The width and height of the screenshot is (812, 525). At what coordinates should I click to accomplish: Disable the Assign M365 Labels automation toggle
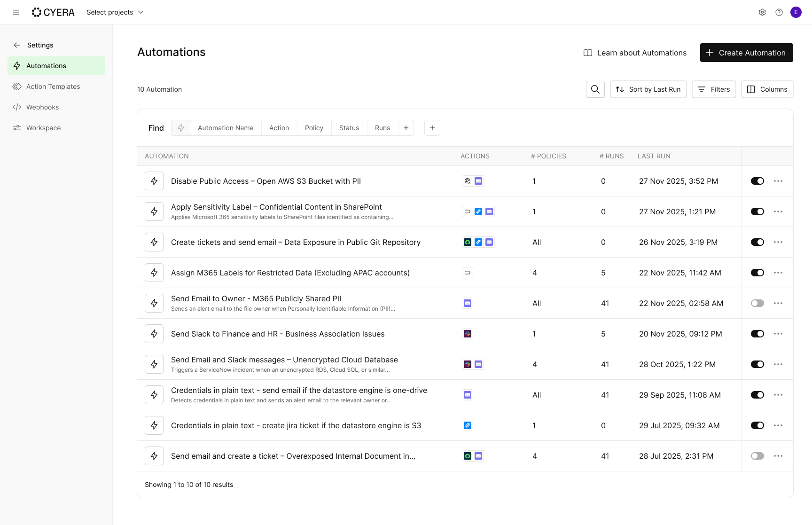[757, 272]
